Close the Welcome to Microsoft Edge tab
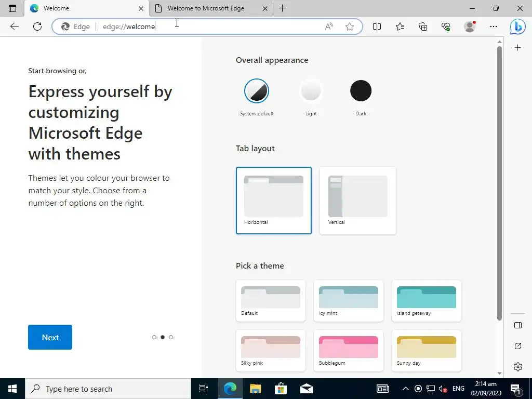The height and width of the screenshot is (399, 532). click(265, 8)
